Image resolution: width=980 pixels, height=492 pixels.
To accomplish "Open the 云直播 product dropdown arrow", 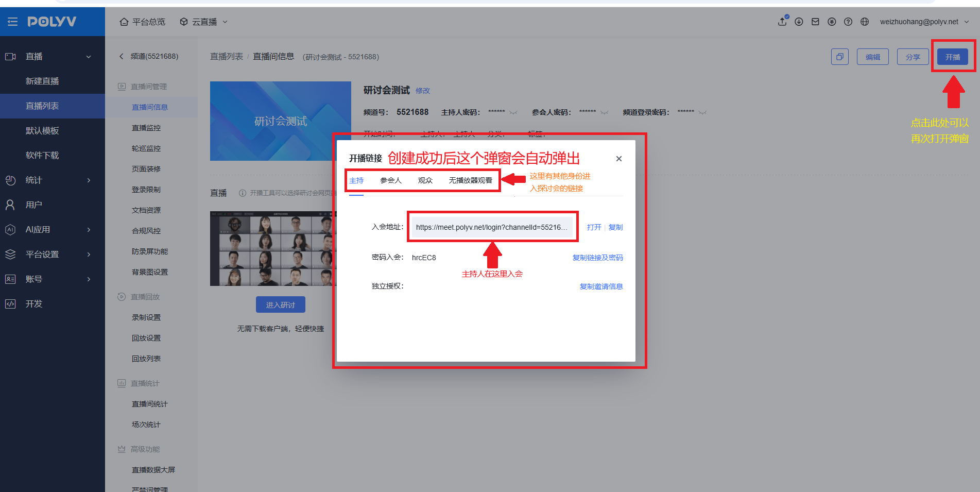I will point(225,22).
